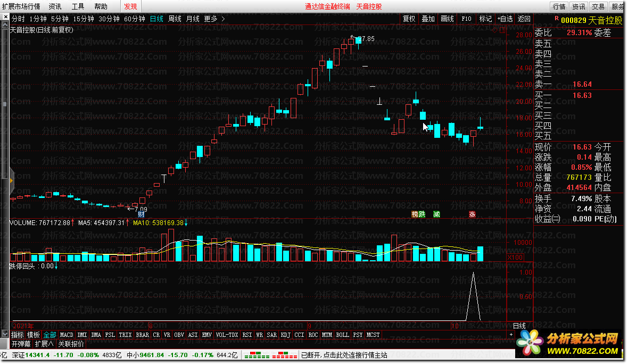
Task: Close the chart panel with the X icon
Action: click(x=5, y=17)
